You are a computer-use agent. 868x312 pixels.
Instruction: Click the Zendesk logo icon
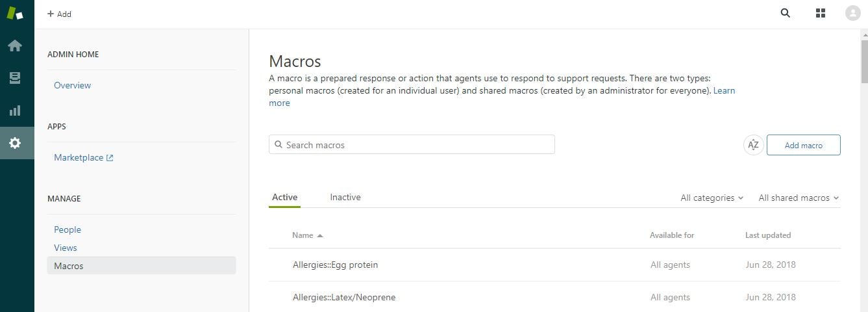pos(14,13)
